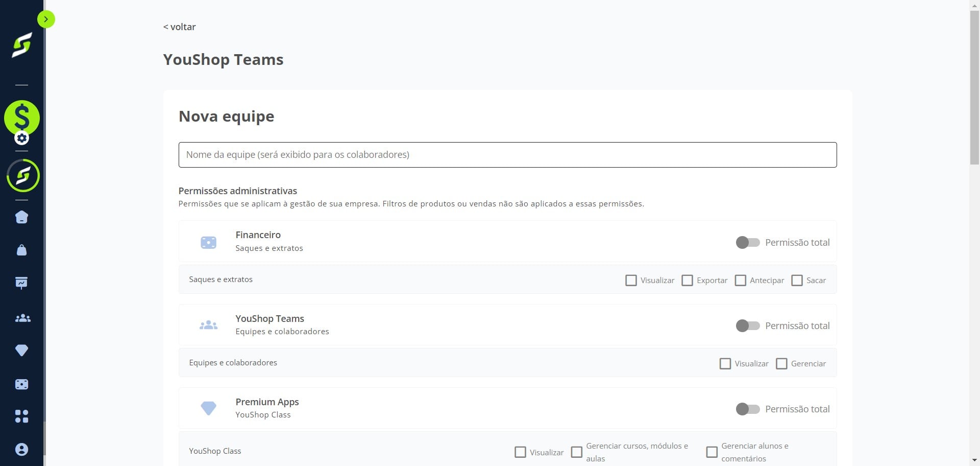Select the circled S logo in sidebar
The height and width of the screenshot is (466, 980).
click(23, 176)
